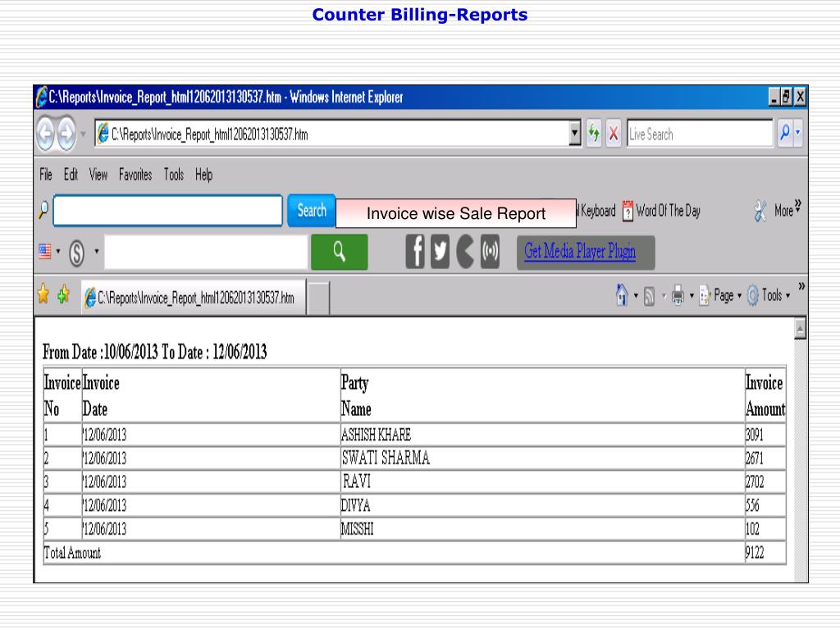Open the Help menu
The height and width of the screenshot is (630, 840).
point(203,175)
